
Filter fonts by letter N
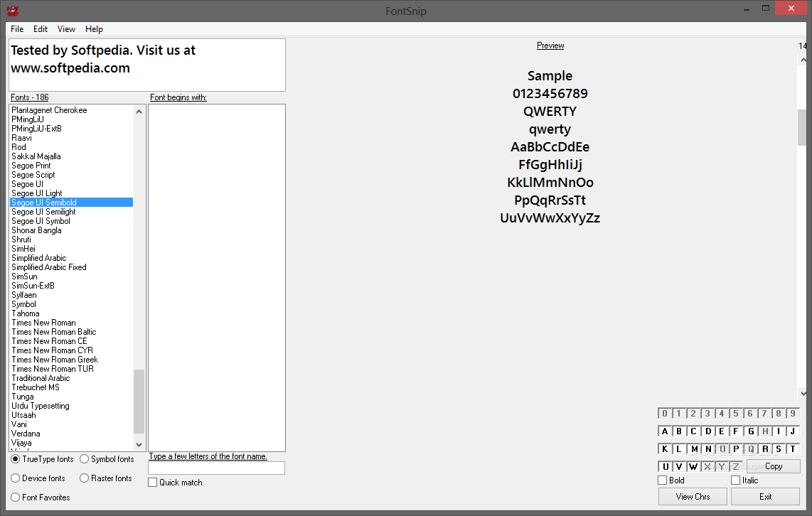708,448
